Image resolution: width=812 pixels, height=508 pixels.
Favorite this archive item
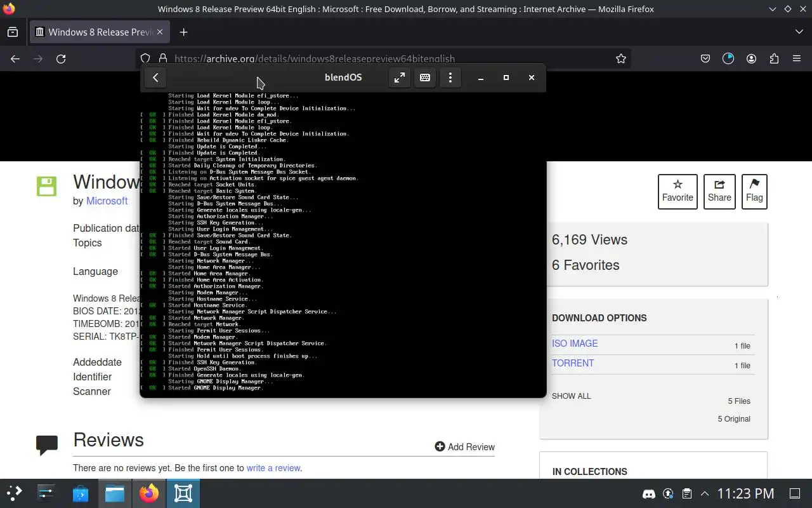click(x=678, y=191)
